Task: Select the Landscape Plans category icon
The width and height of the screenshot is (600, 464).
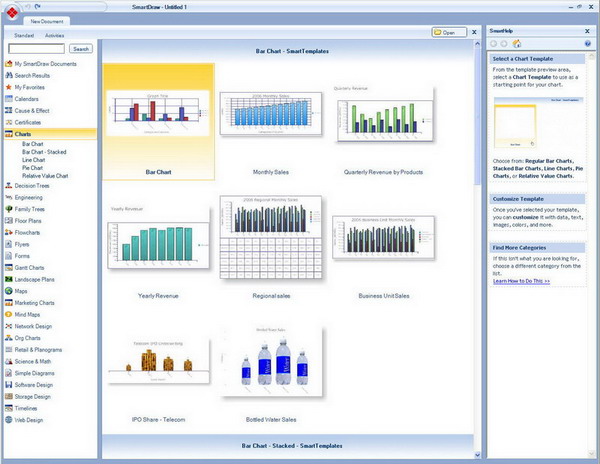Action: pos(8,279)
